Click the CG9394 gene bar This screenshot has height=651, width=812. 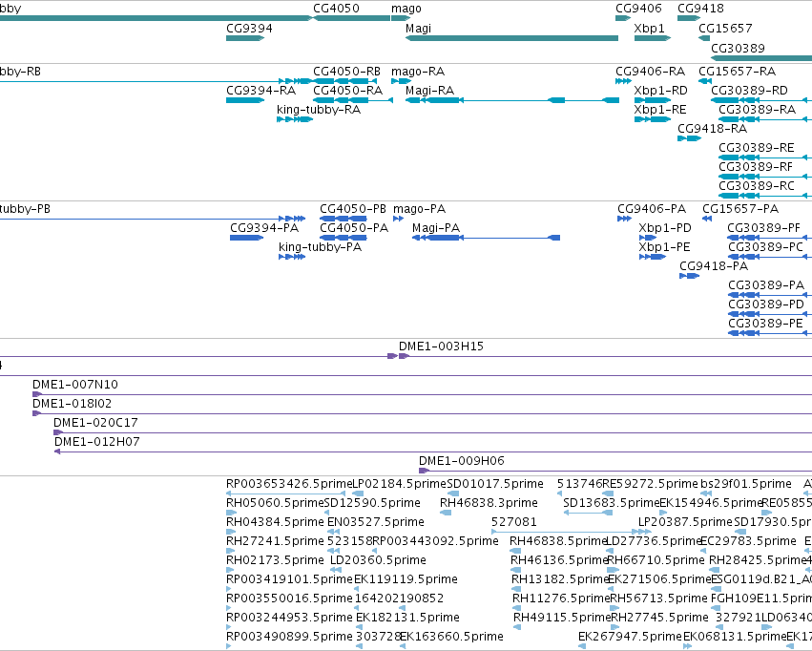[x=245, y=38]
